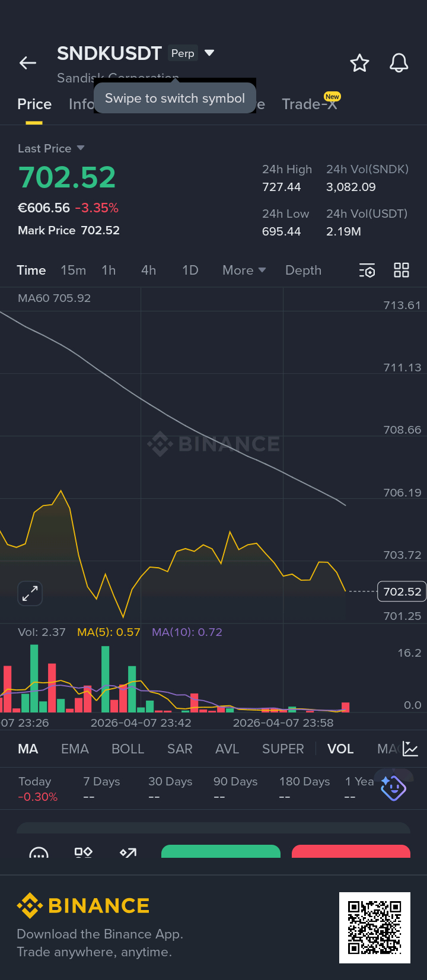Expand the SNDKUSDT symbol dropdown arrow

click(209, 53)
